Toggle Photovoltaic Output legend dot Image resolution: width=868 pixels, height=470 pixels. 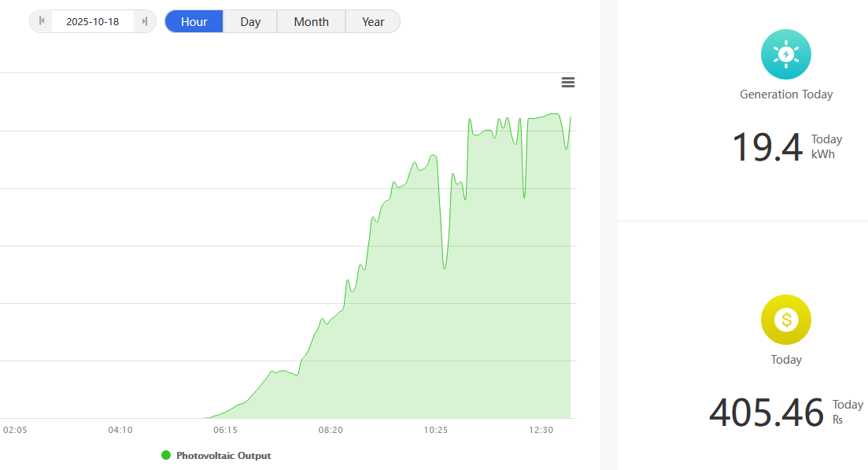click(165, 455)
